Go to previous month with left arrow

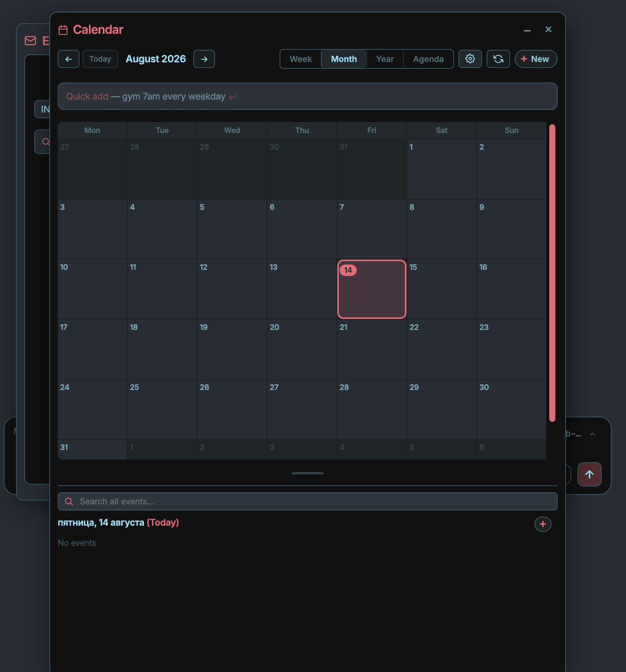click(68, 59)
